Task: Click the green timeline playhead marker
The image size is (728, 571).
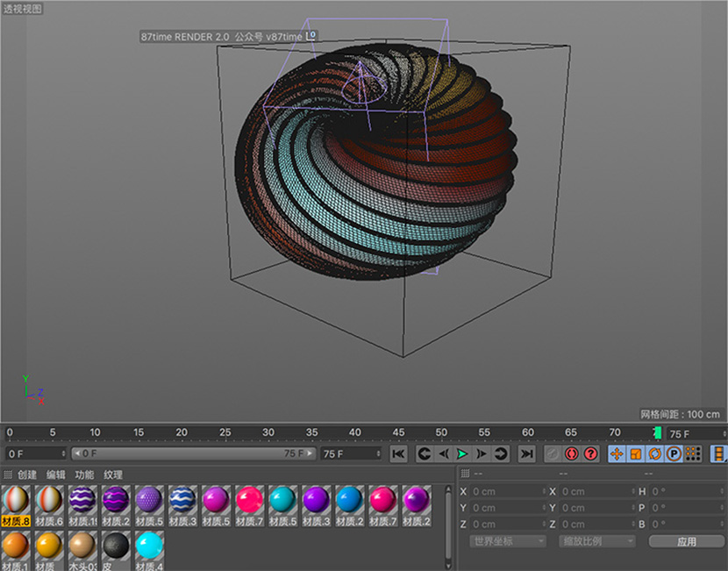Action: coord(658,433)
